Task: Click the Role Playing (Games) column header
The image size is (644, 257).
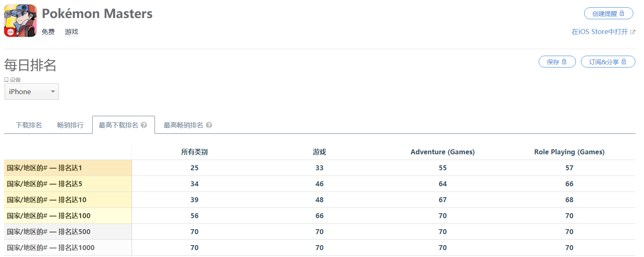Action: coord(569,152)
